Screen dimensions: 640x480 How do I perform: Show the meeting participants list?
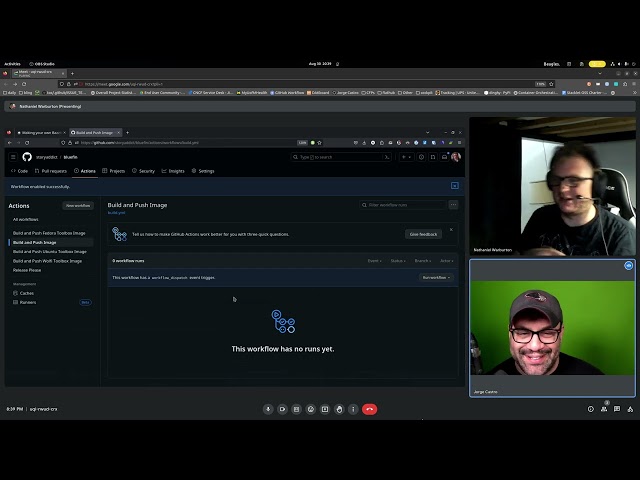point(604,409)
